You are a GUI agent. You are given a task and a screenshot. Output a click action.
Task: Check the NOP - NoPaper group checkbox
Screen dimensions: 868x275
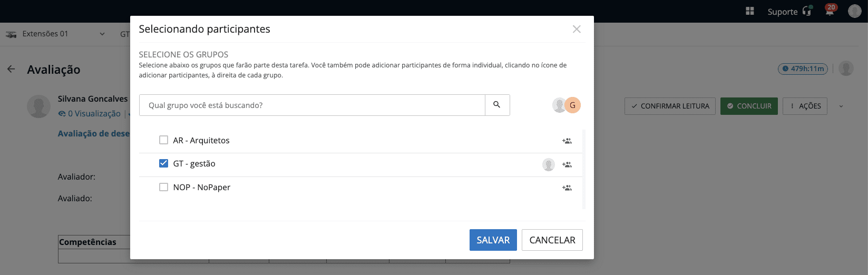(163, 187)
